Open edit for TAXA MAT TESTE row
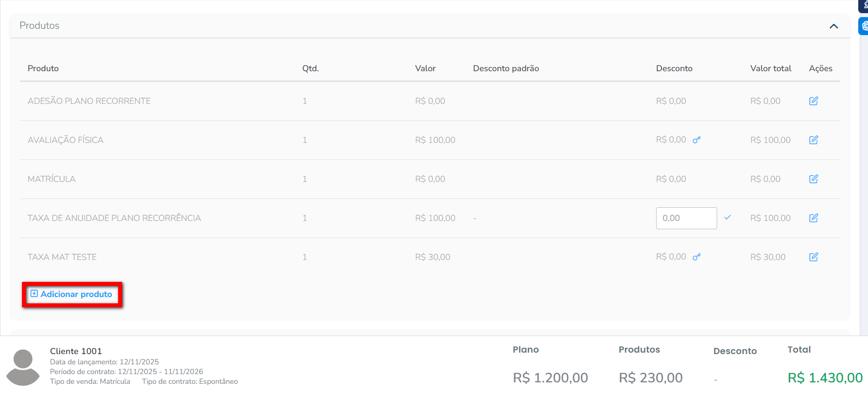This screenshot has width=868, height=397. pos(813,257)
